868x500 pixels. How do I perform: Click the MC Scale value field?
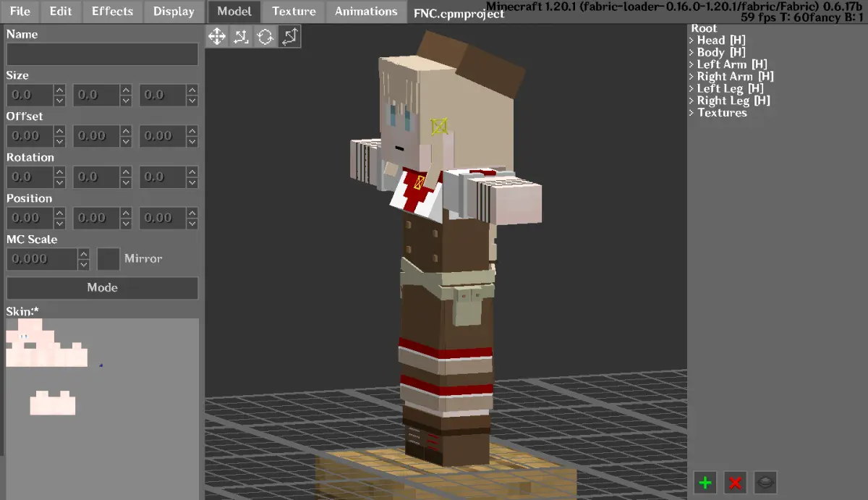42,259
